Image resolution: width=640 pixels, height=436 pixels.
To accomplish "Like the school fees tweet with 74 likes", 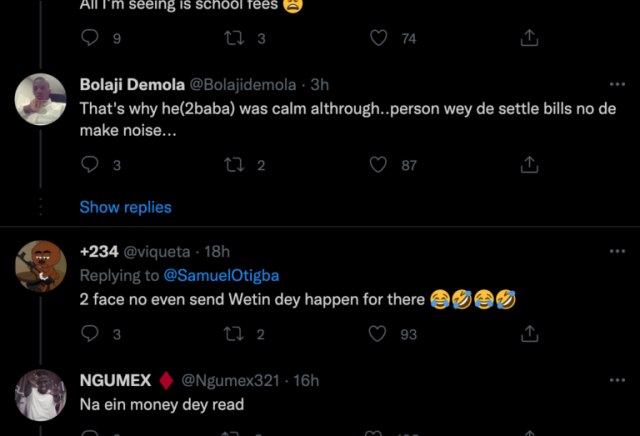I will (x=379, y=38).
